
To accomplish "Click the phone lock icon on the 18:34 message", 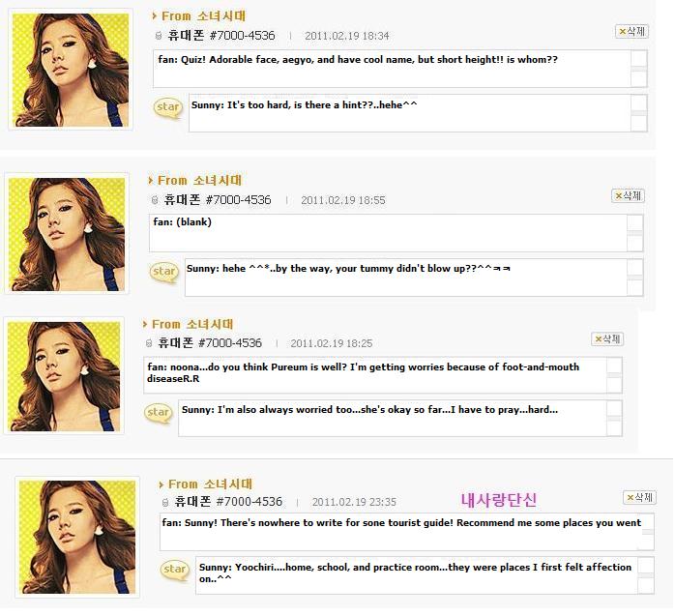I will tap(158, 36).
